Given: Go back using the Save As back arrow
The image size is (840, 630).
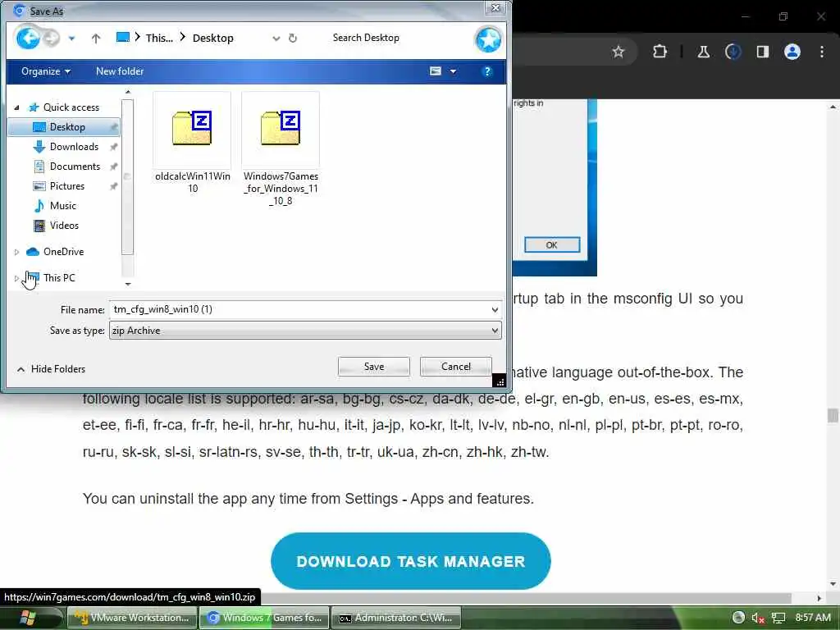Looking at the screenshot, I should (x=28, y=38).
